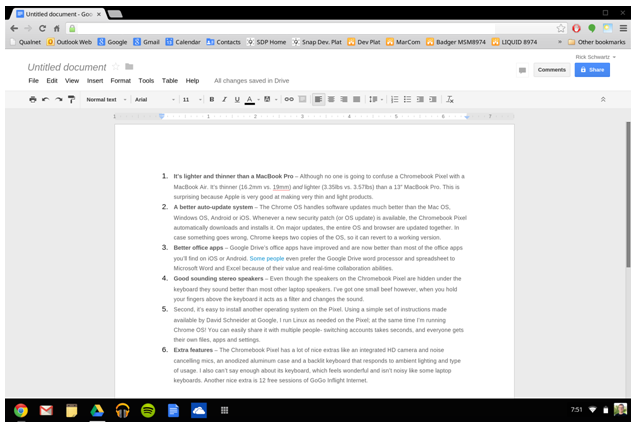Open the Gmail icon in the shelf
636x427 pixels.
46,410
